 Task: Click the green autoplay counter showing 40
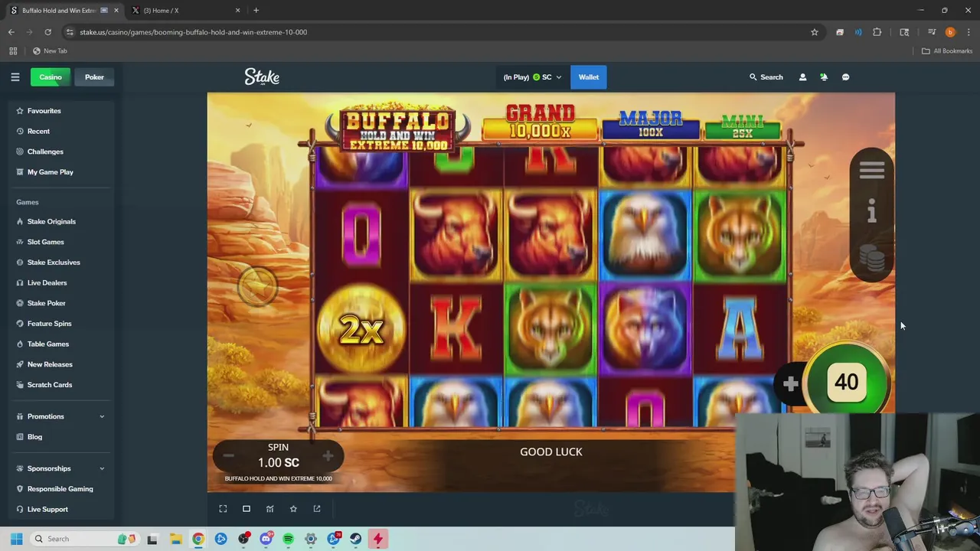(846, 382)
